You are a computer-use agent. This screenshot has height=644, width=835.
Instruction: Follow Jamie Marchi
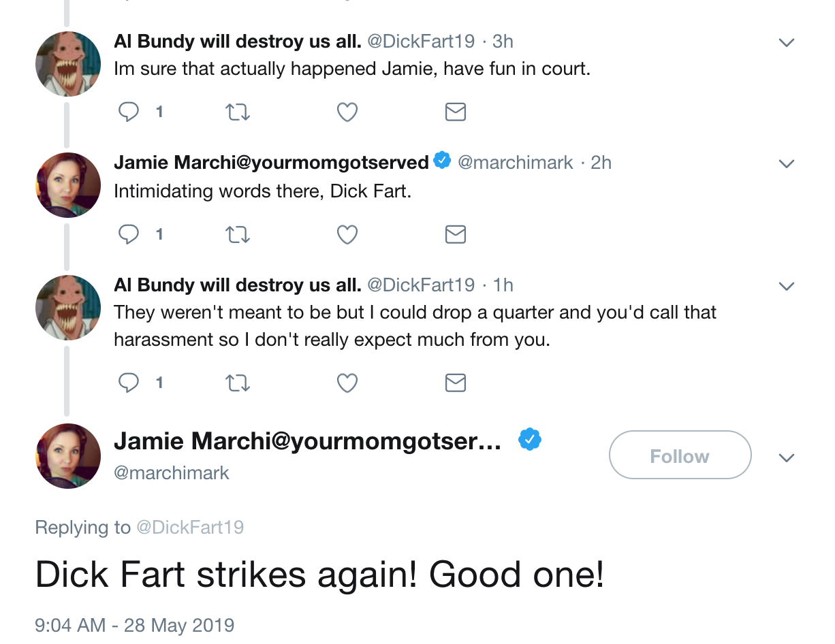pyautogui.click(x=680, y=455)
